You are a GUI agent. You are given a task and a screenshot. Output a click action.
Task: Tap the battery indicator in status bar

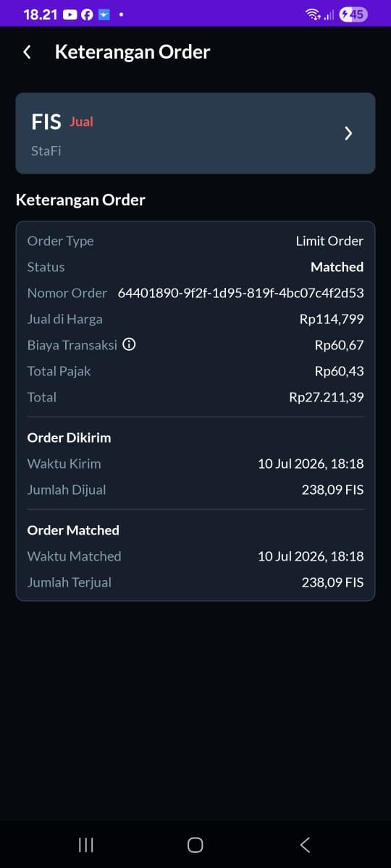click(353, 14)
